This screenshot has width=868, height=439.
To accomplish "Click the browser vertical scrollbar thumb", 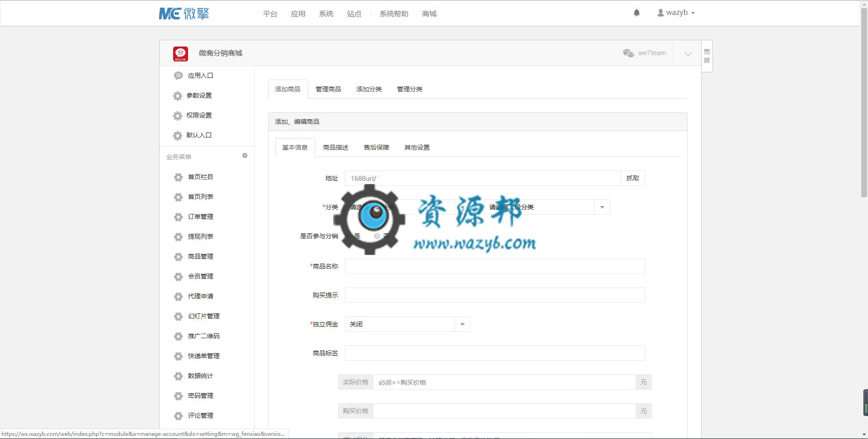I will pyautogui.click(x=864, y=103).
